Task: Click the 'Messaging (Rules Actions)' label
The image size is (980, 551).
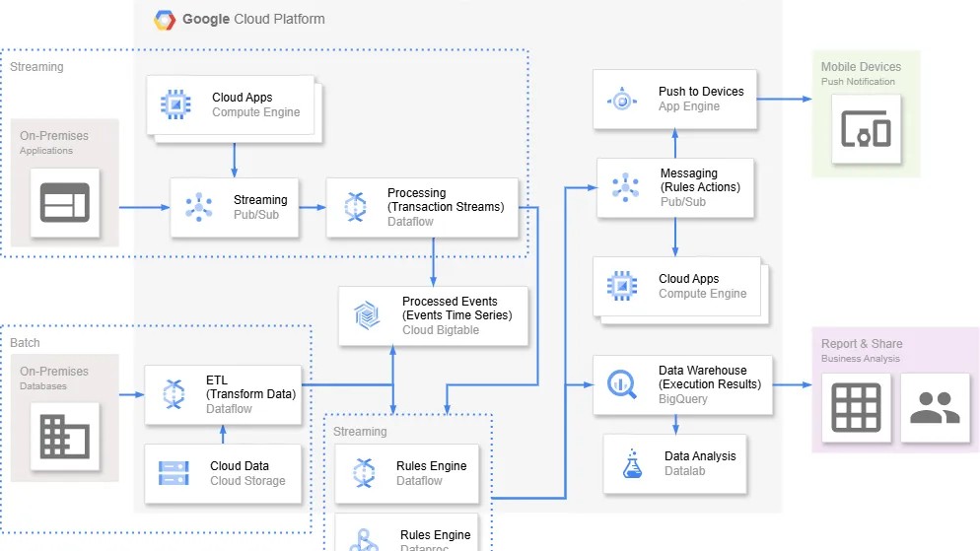Action: click(x=700, y=180)
